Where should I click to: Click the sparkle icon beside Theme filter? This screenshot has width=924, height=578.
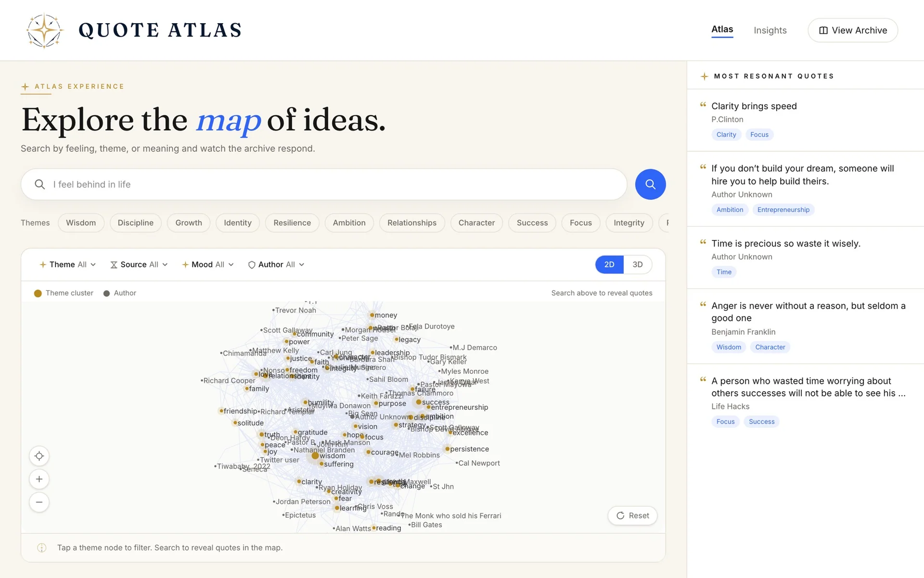pos(43,264)
